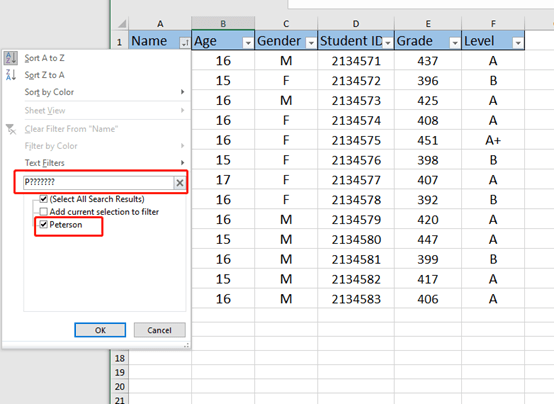
Task: Clear the search box with the X
Action: click(x=179, y=183)
